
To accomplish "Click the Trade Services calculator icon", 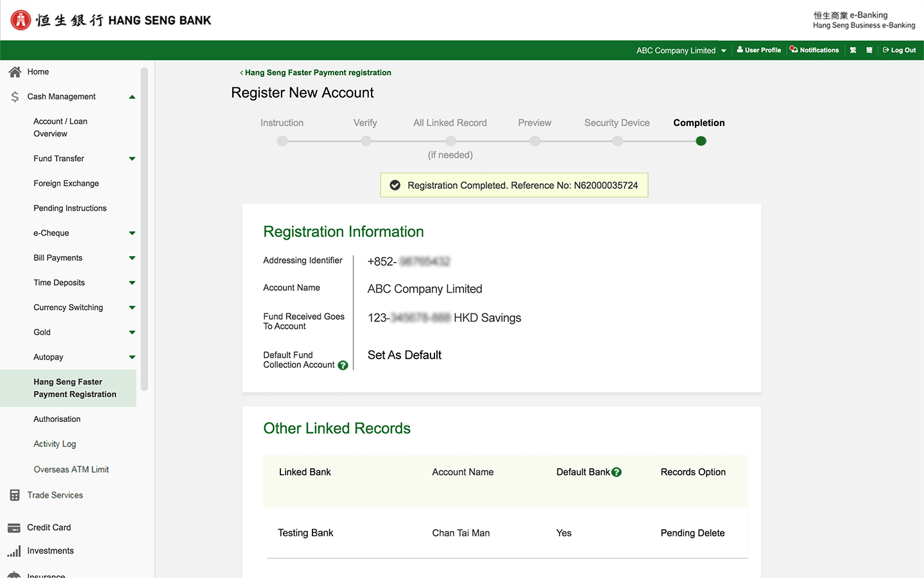I will 15,495.
